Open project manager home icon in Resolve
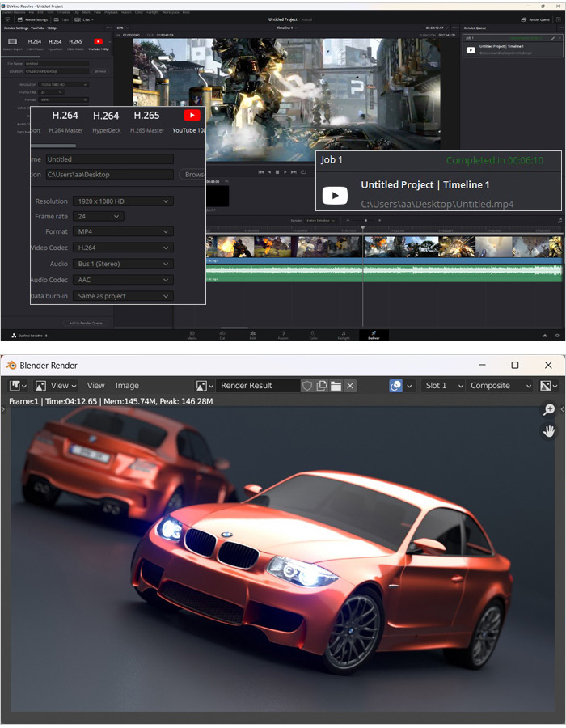The height and width of the screenshot is (728, 566). click(x=545, y=335)
